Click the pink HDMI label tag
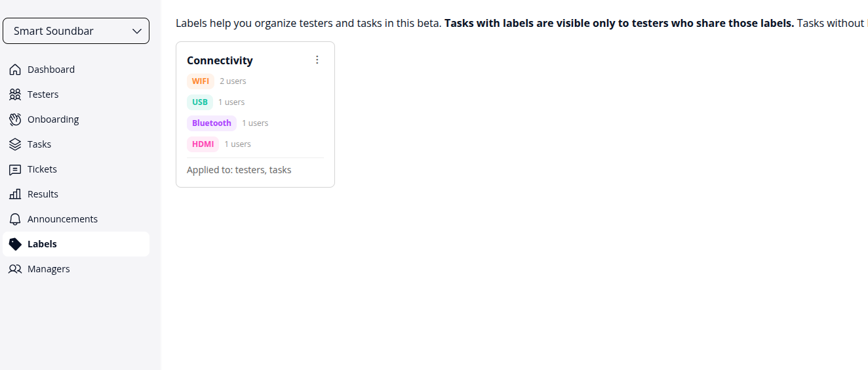The image size is (868, 370). click(x=203, y=144)
